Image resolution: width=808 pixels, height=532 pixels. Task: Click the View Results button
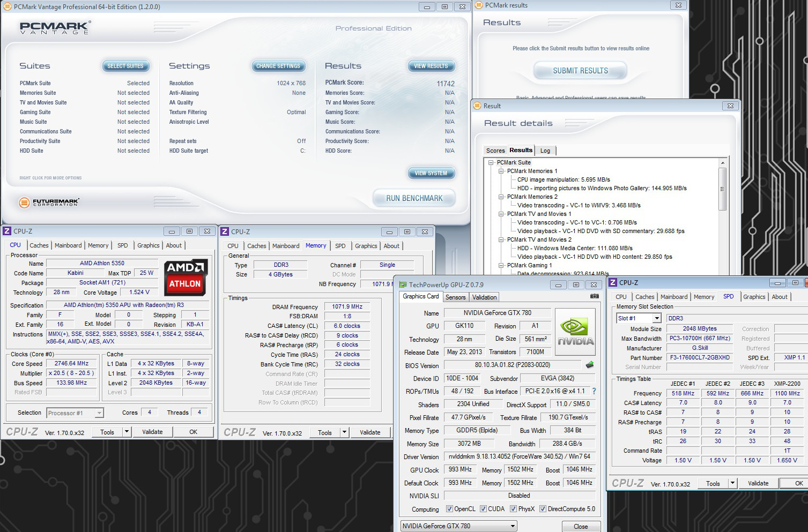tap(431, 66)
